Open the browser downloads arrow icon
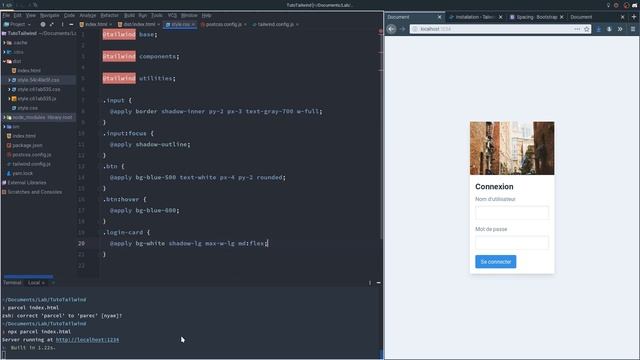This screenshot has width=640, height=360. pos(598,29)
